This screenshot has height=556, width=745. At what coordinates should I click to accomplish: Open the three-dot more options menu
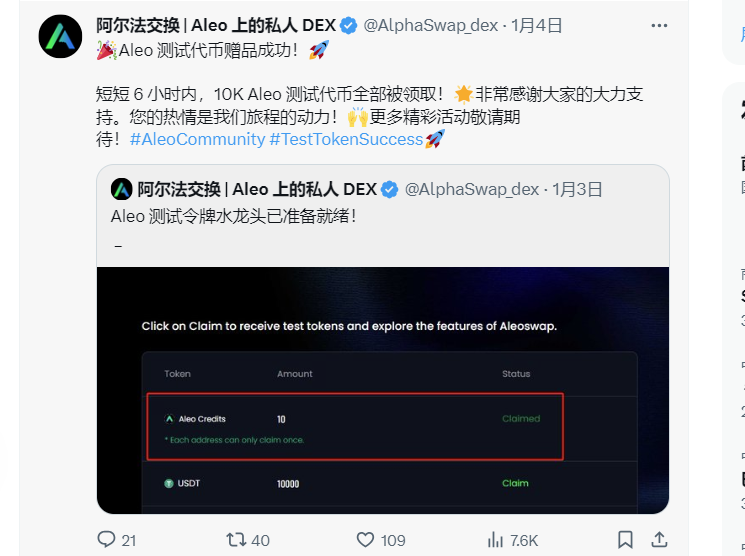(x=659, y=26)
